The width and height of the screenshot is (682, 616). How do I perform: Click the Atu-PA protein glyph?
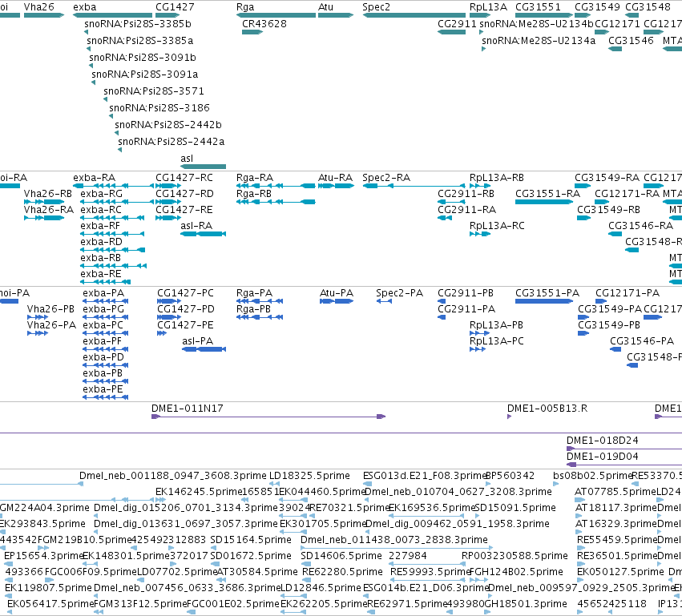point(337,301)
